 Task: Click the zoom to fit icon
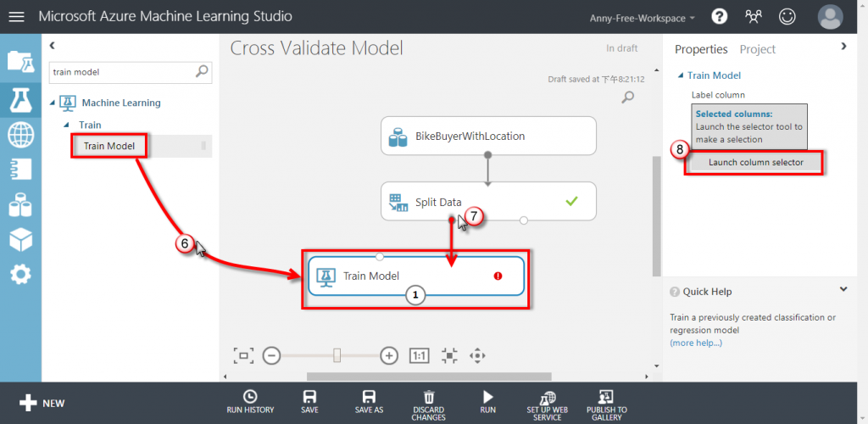(243, 355)
